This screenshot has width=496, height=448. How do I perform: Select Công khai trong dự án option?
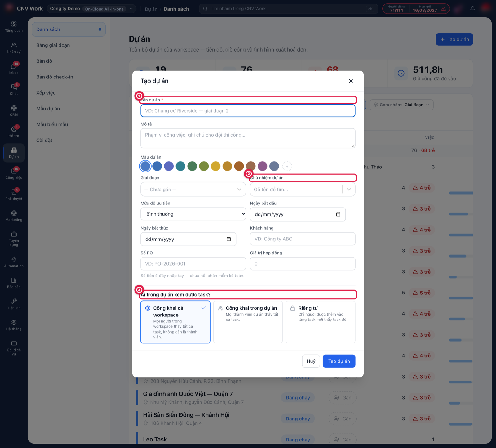tap(248, 322)
